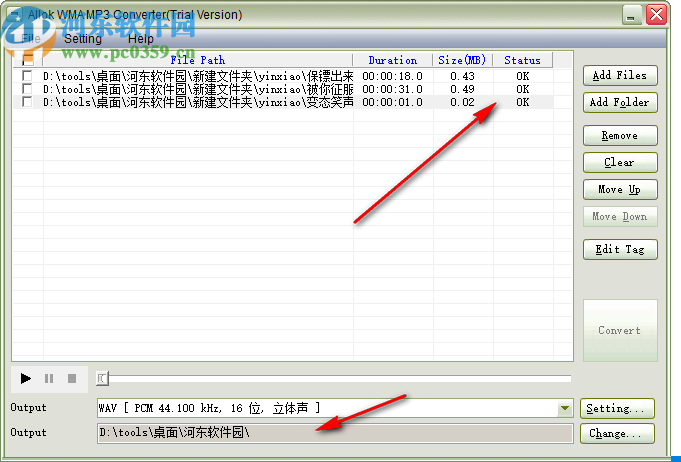Play the selected audio file
The image size is (681, 462).
[26, 379]
